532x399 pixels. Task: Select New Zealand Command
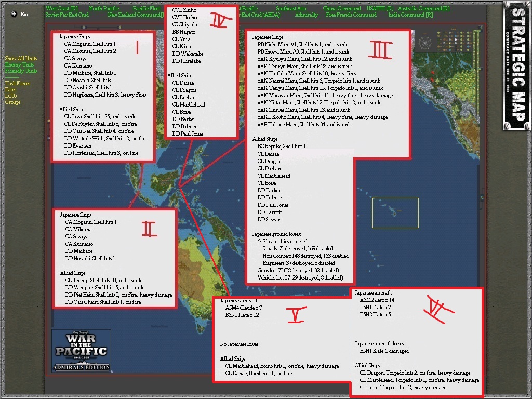click(136, 15)
